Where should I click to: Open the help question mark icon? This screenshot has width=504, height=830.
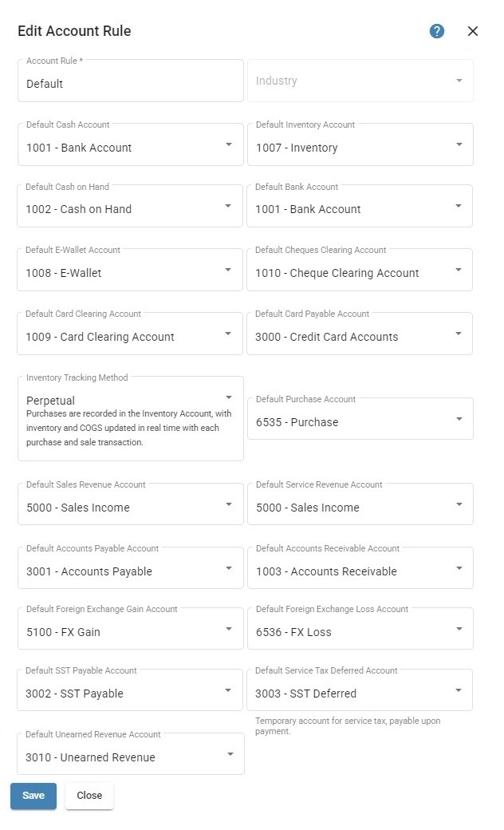click(436, 31)
